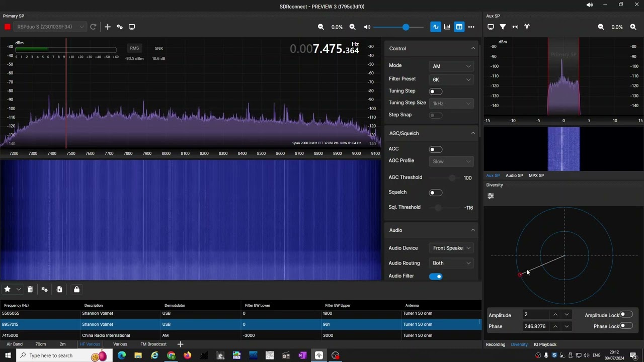Toggle the side panel layout icon

(x=459, y=27)
